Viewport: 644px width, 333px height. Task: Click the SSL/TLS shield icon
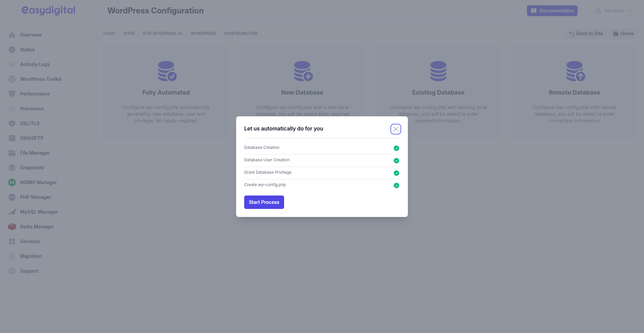[x=12, y=123]
